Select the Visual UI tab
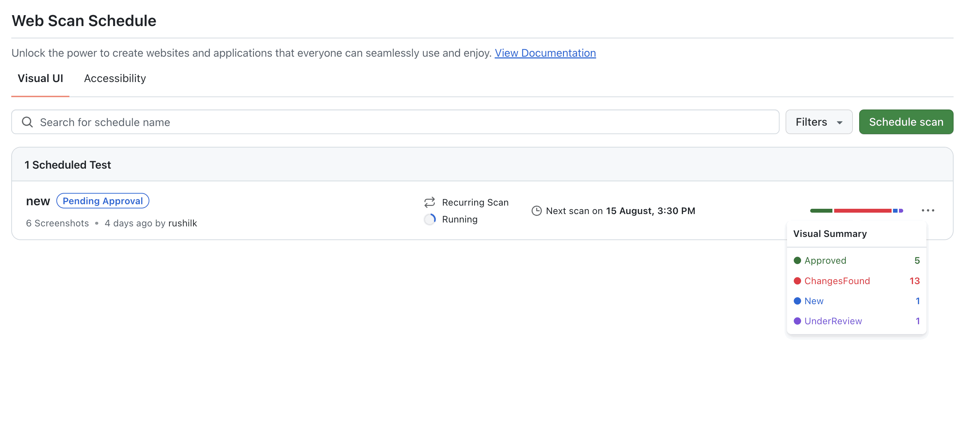Image resolution: width=980 pixels, height=426 pixels. [x=40, y=79]
